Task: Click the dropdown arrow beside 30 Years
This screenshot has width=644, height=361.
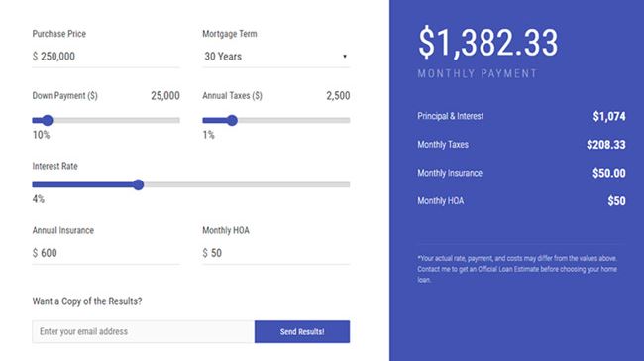Action: [x=345, y=57]
